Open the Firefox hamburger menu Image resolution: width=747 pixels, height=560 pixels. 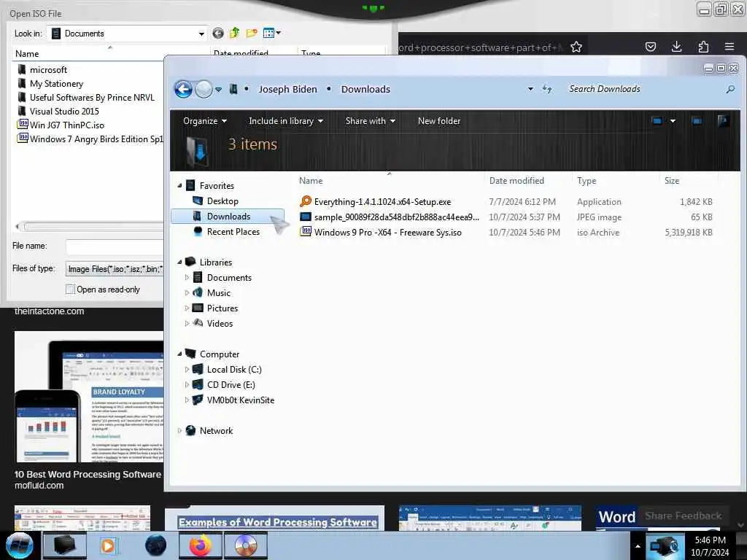tap(729, 47)
